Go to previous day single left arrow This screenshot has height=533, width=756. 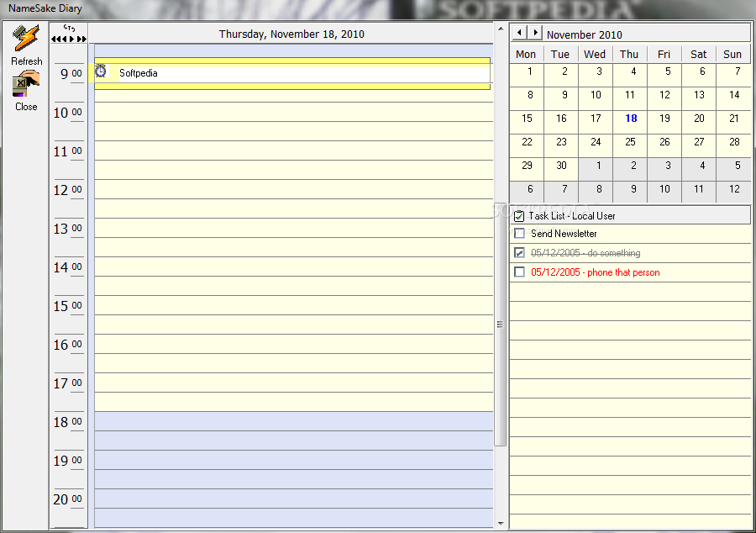[66, 39]
